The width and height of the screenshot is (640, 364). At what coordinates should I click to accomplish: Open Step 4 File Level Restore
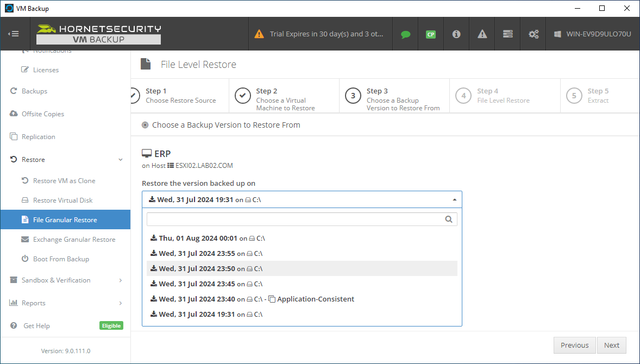505,96
